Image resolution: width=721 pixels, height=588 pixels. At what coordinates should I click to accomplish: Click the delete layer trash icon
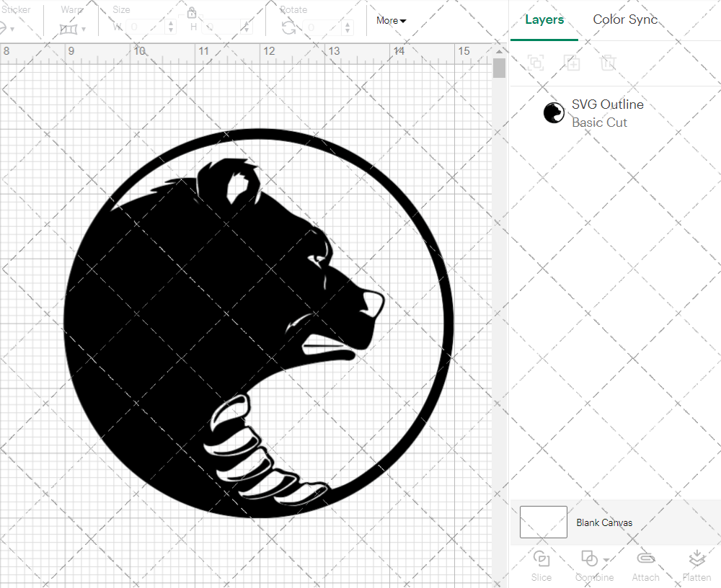(x=609, y=63)
